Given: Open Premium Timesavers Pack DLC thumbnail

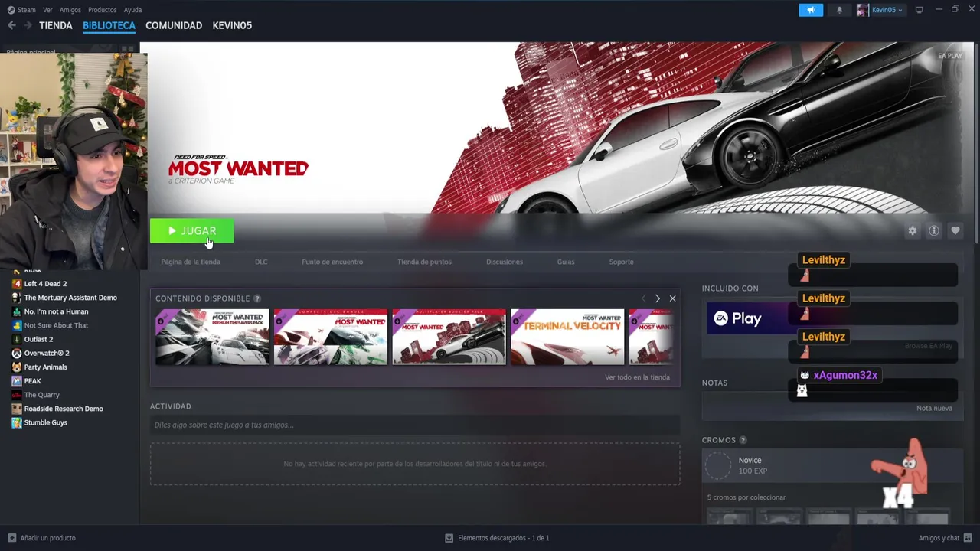Looking at the screenshot, I should pos(212,337).
